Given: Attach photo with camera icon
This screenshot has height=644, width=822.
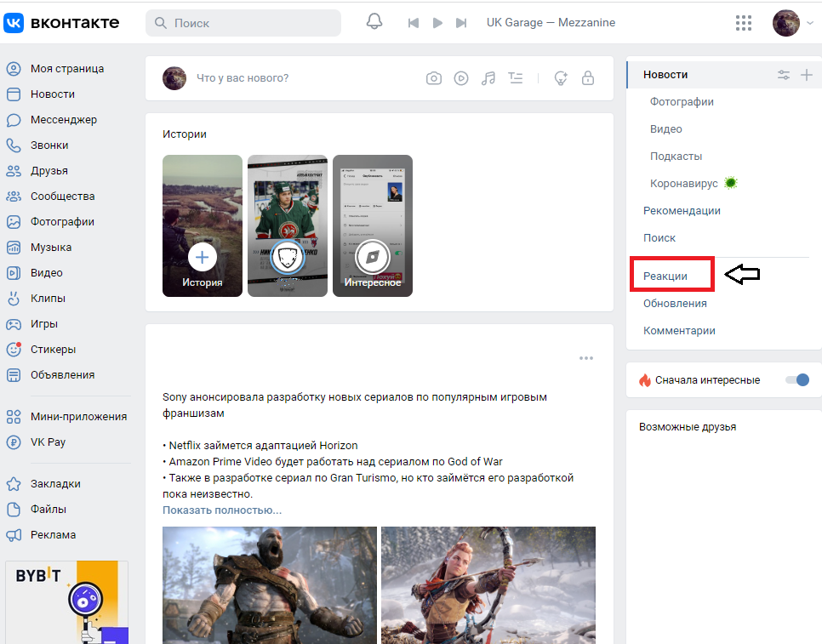Looking at the screenshot, I should 433,78.
